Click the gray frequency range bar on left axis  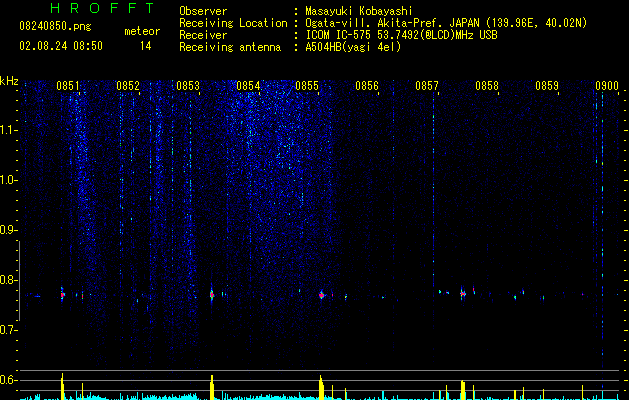pos(20,281)
